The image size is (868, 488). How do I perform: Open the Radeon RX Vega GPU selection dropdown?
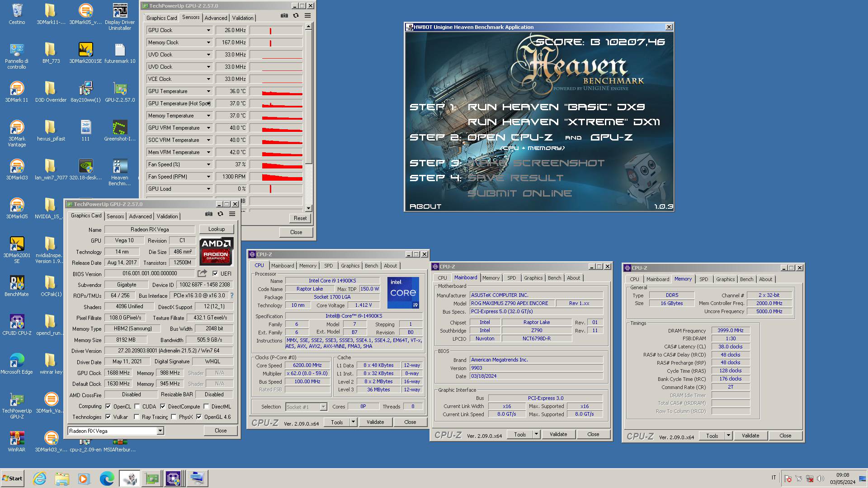(160, 431)
